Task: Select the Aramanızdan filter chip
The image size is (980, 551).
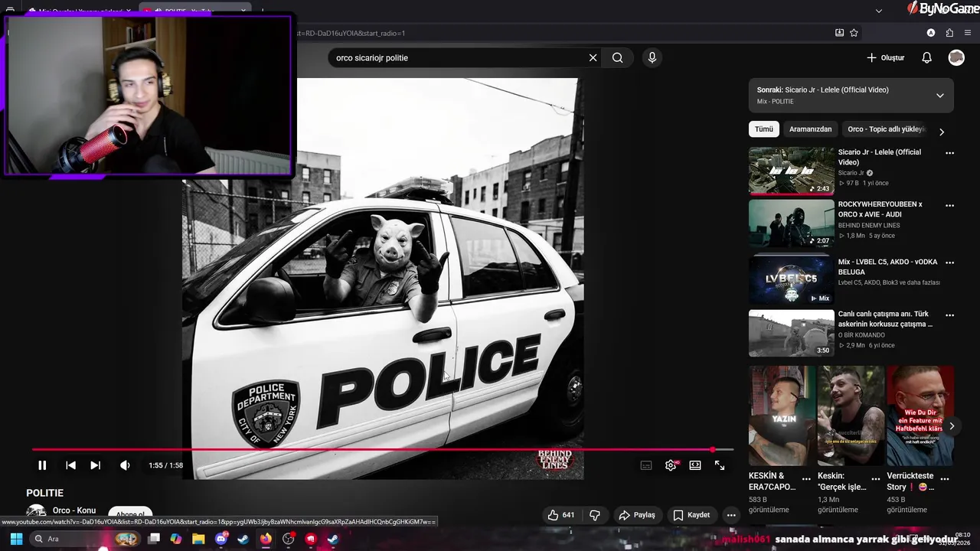Action: tap(810, 129)
